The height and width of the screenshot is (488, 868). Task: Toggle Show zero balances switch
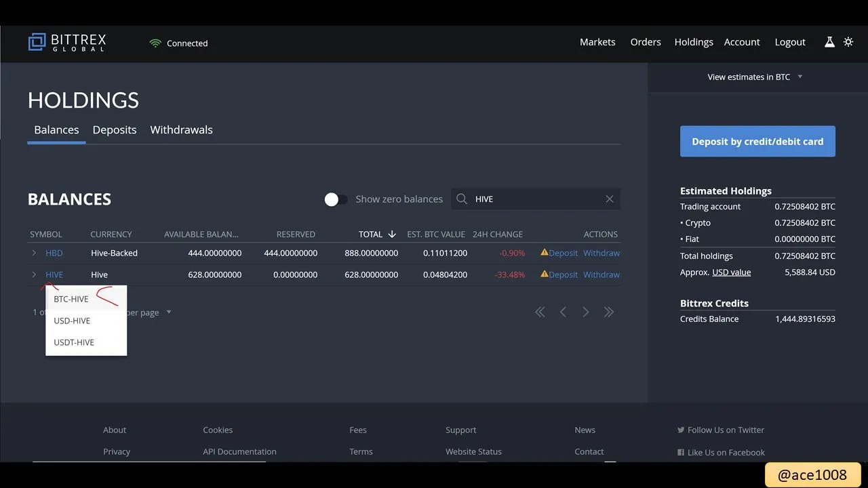tap(336, 199)
